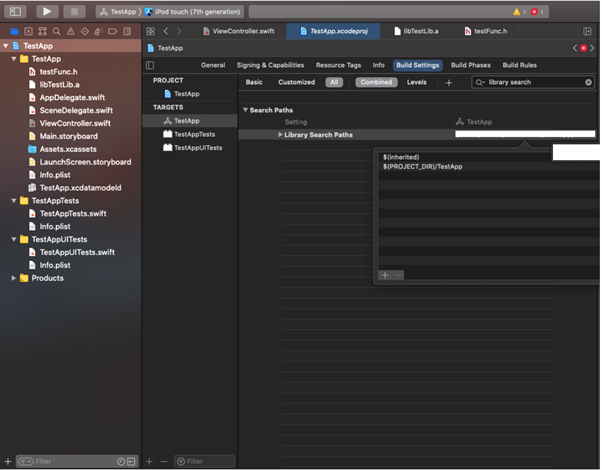Open the Resource Tags tab

pyautogui.click(x=338, y=65)
